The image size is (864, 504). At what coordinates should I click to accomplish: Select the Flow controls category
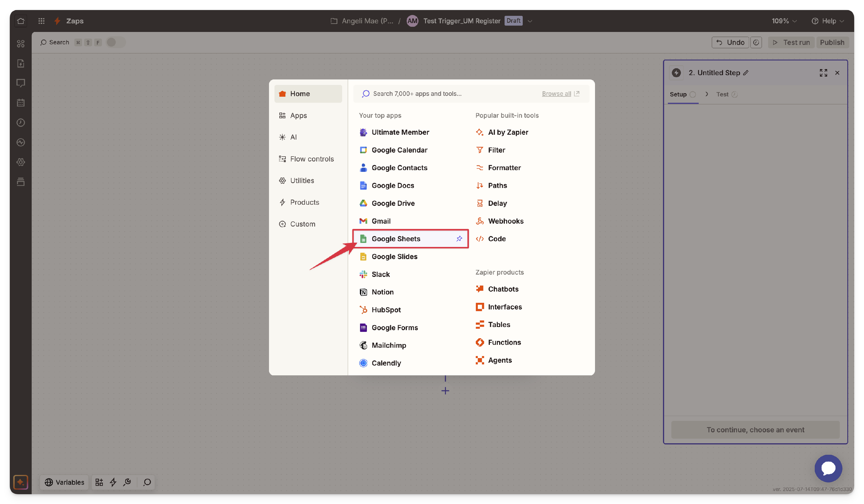tap(308, 159)
